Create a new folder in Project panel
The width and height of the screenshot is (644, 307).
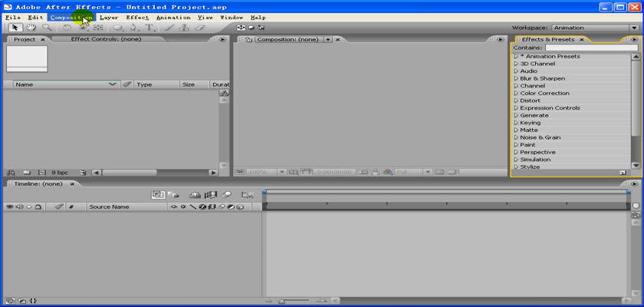click(27, 173)
